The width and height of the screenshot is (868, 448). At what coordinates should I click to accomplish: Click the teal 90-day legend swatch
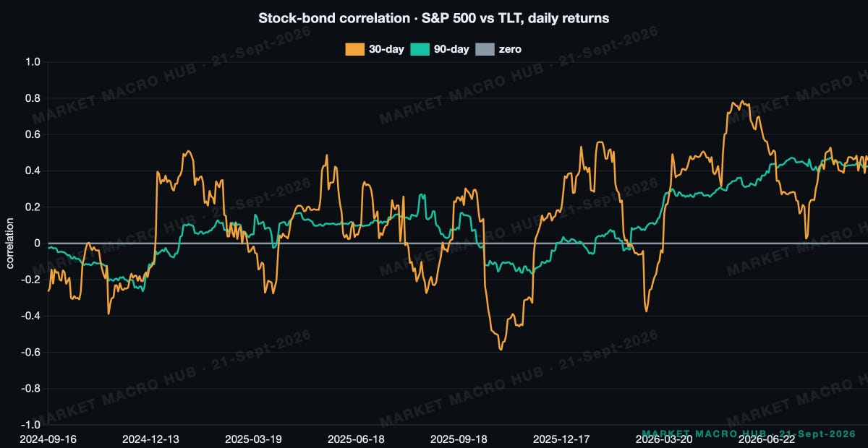420,49
